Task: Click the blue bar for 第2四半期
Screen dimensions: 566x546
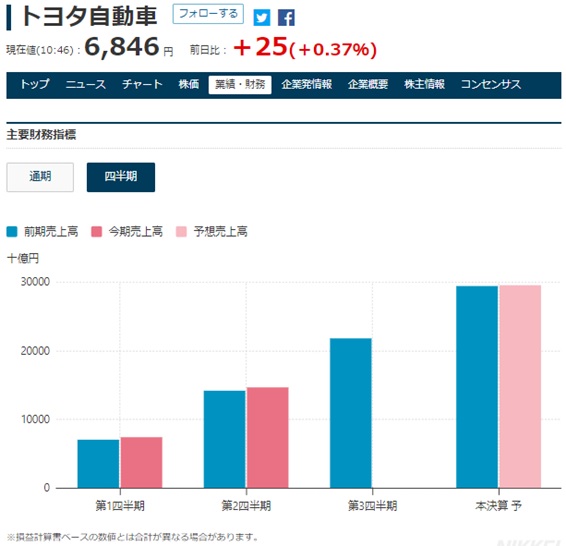Action: [225, 439]
